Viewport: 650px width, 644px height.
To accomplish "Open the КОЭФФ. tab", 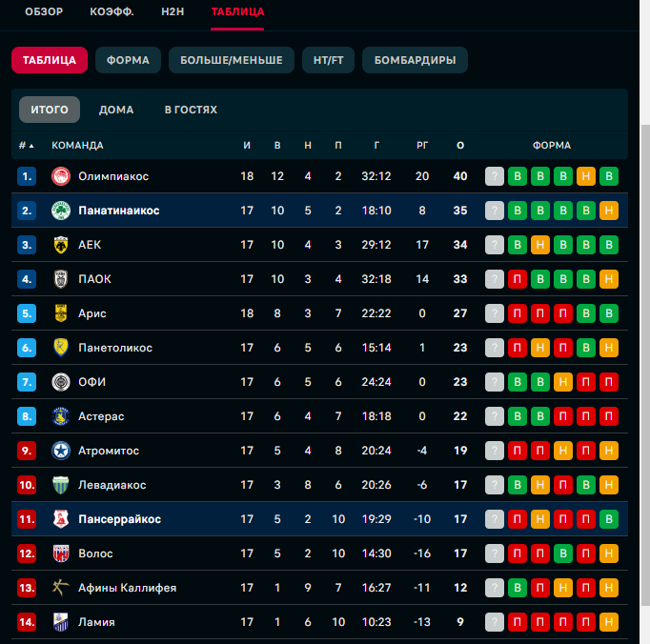I will pyautogui.click(x=112, y=11).
